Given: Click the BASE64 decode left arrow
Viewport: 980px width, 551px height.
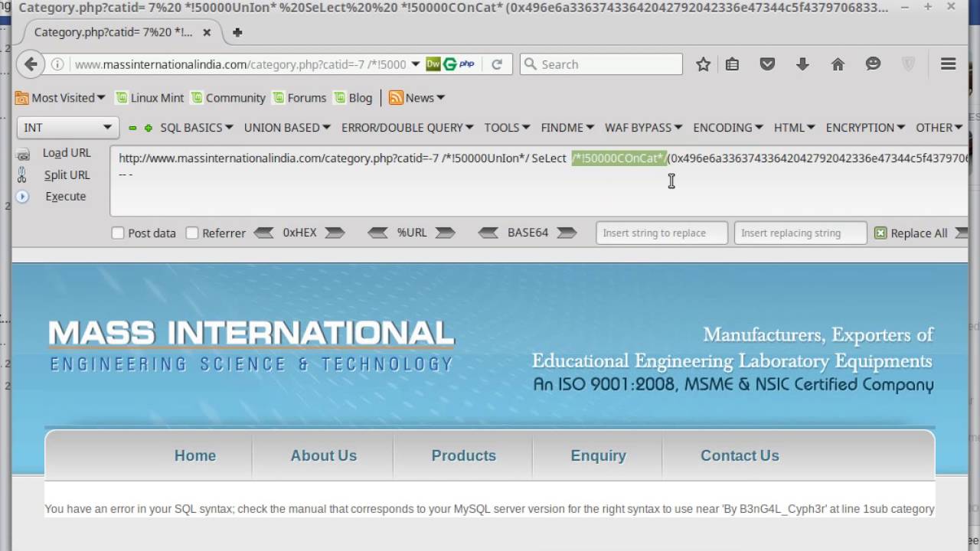Looking at the screenshot, I should point(488,233).
